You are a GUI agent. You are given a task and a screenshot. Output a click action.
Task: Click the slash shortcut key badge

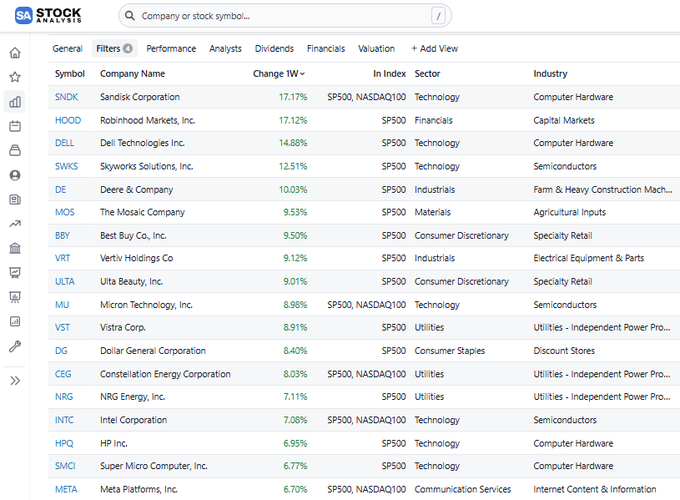pyautogui.click(x=438, y=16)
